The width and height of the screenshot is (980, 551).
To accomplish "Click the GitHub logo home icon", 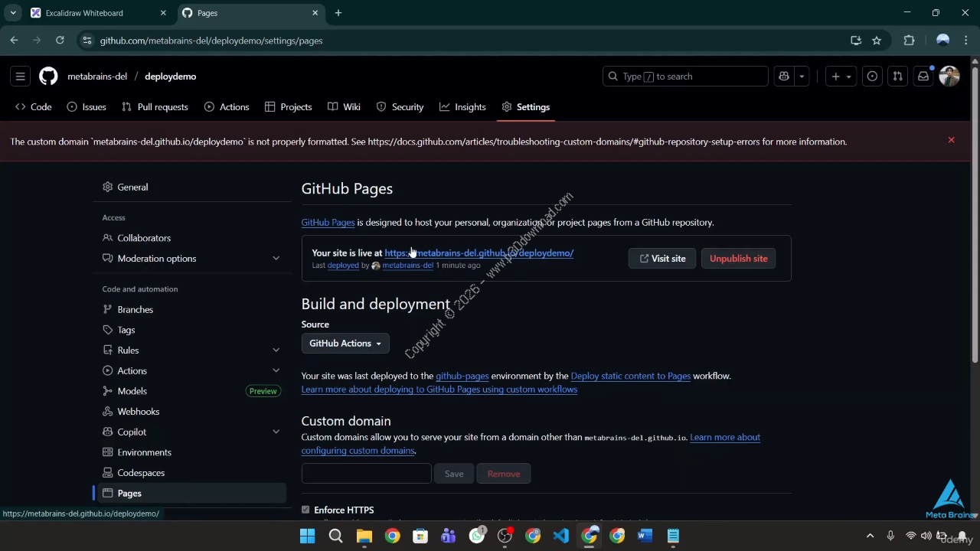I will click(48, 77).
